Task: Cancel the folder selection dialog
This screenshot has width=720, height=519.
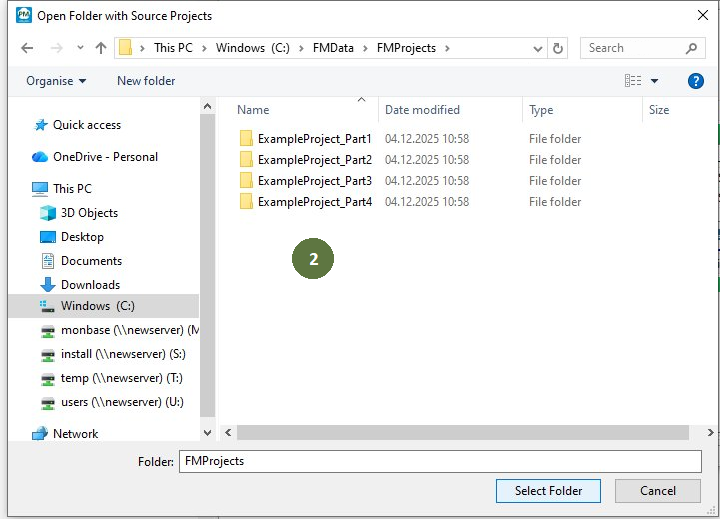Action: pyautogui.click(x=657, y=491)
